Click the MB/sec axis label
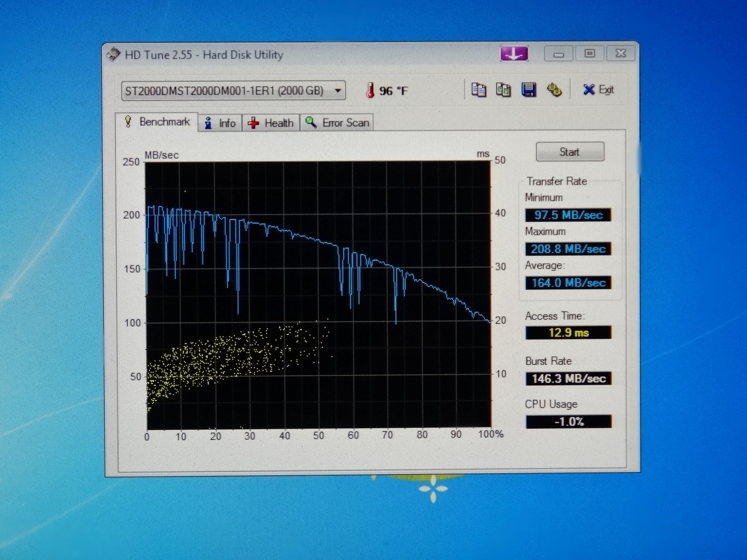The height and width of the screenshot is (560, 747). pyautogui.click(x=161, y=155)
